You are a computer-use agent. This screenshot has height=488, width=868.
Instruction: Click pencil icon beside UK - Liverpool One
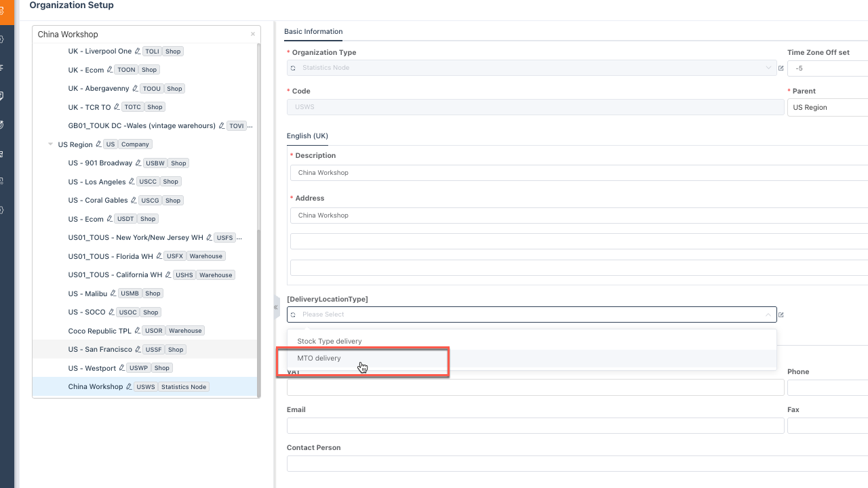(x=138, y=52)
